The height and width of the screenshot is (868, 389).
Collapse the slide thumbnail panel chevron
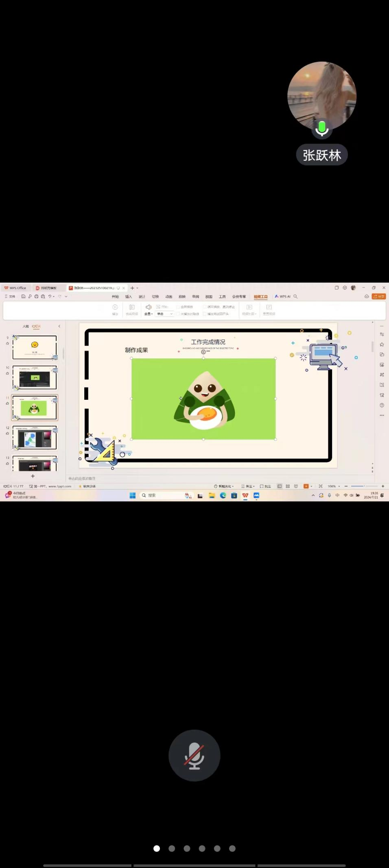[59, 326]
